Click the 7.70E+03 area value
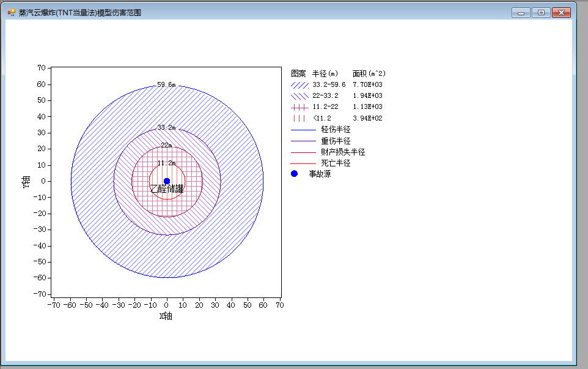The image size is (588, 369). pyautogui.click(x=367, y=85)
